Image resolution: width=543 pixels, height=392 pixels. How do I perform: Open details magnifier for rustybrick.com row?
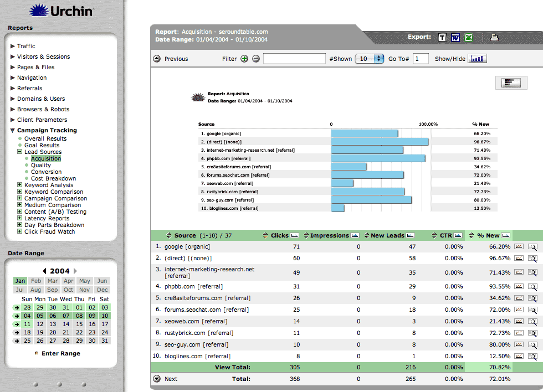532,333
